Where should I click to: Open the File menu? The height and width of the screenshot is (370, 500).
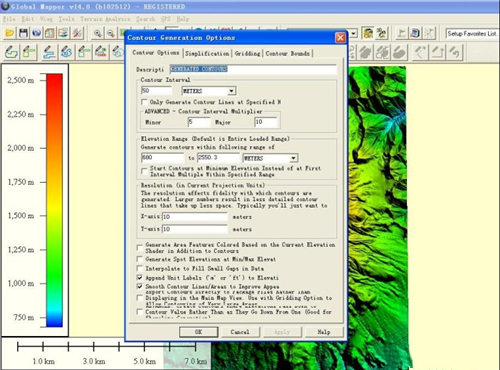click(x=9, y=19)
